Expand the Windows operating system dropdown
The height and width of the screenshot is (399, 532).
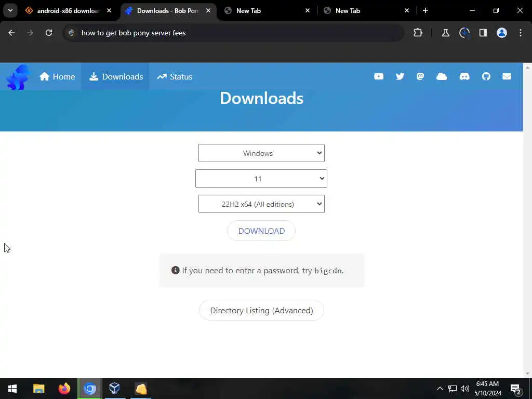261,153
